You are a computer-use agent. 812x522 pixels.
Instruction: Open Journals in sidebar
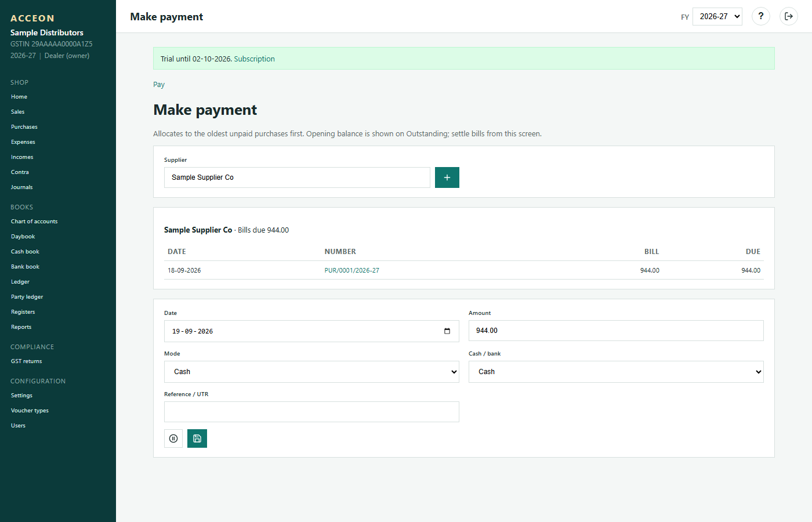[22, 187]
